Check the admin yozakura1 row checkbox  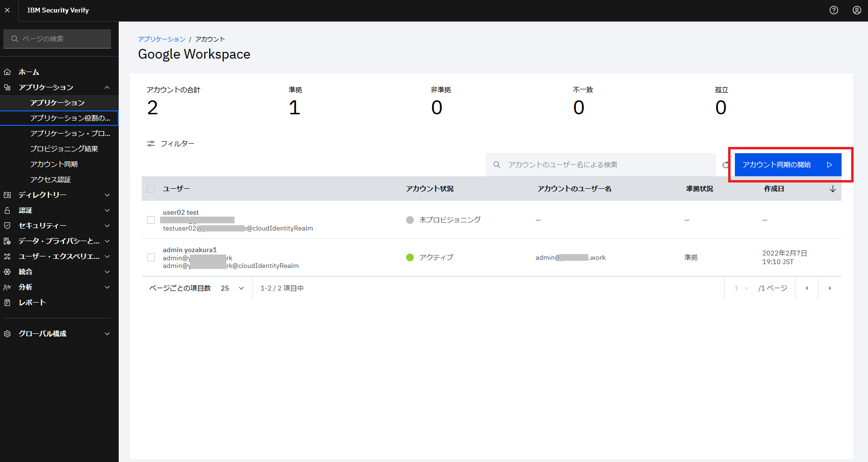tap(151, 257)
